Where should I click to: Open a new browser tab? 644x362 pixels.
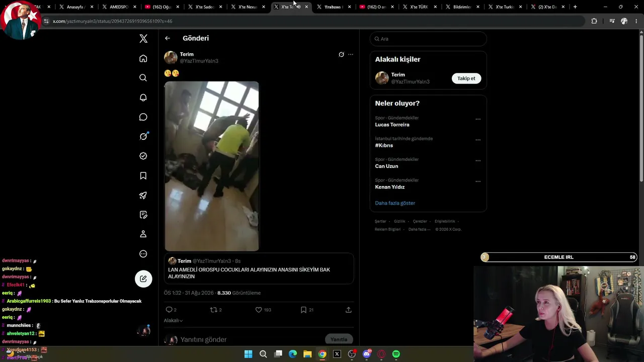tap(575, 7)
